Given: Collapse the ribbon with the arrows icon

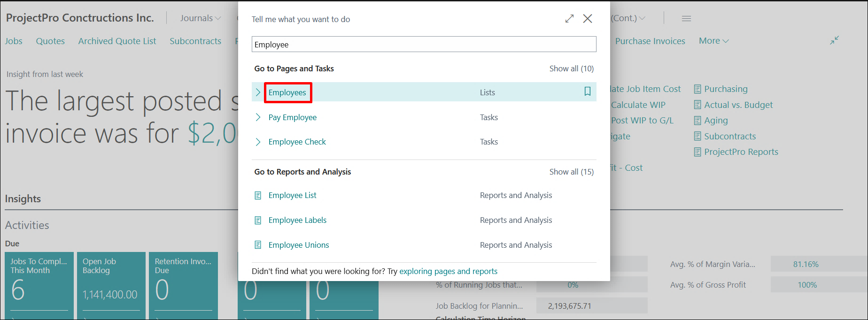Looking at the screenshot, I should (834, 40).
